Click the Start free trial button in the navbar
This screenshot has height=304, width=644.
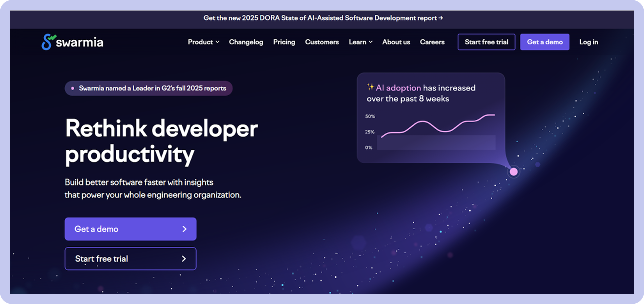[486, 42]
